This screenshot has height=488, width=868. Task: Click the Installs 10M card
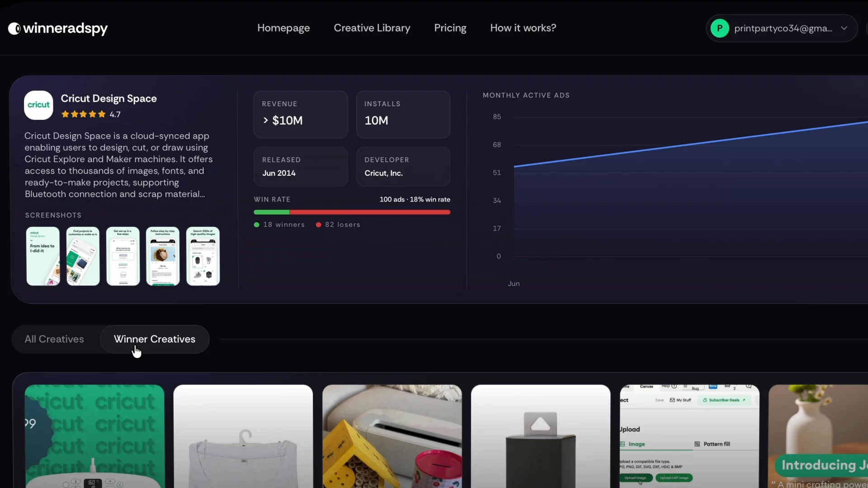(x=403, y=114)
